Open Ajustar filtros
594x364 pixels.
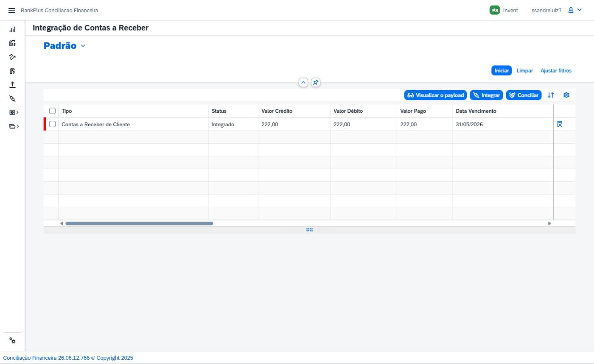click(556, 71)
